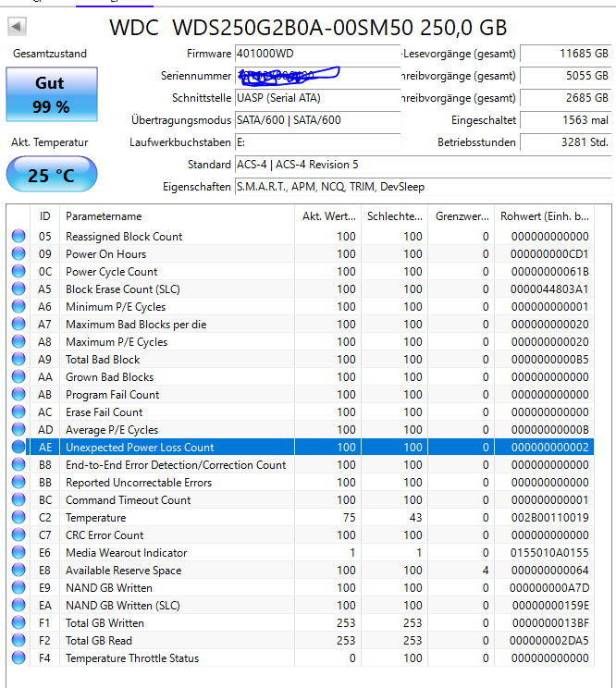Select the Reassigned Block Count row name
616x688 pixels.
(124, 237)
